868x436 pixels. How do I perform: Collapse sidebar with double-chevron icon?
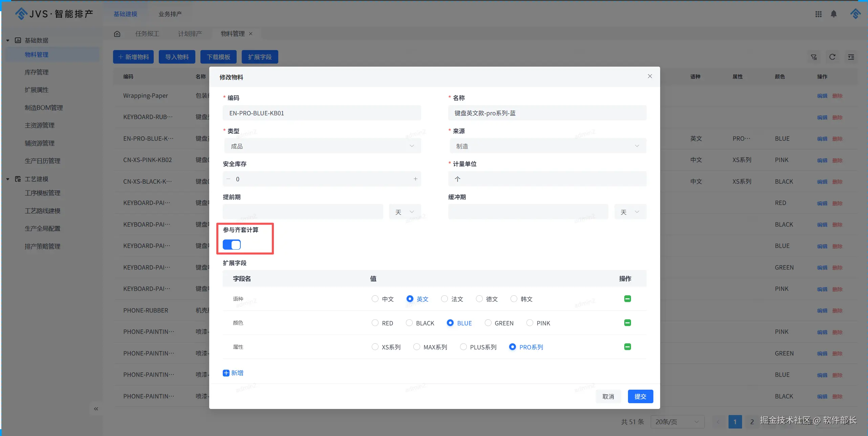(x=96, y=409)
